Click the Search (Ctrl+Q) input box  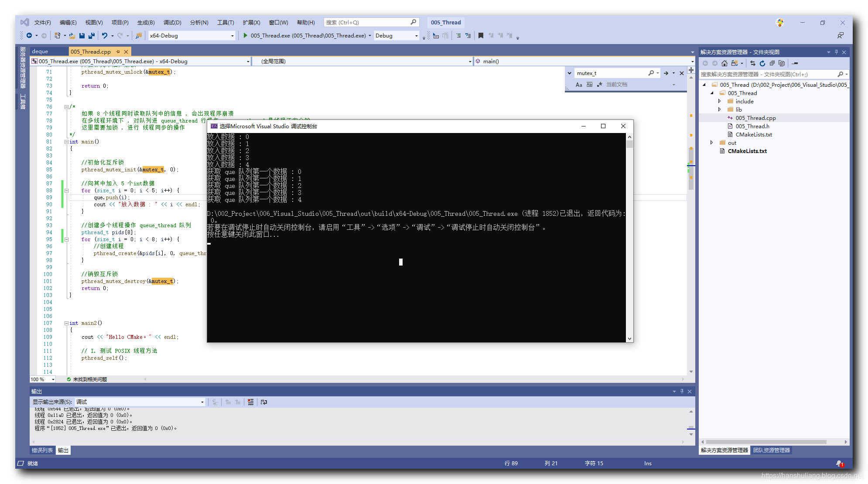[371, 22]
